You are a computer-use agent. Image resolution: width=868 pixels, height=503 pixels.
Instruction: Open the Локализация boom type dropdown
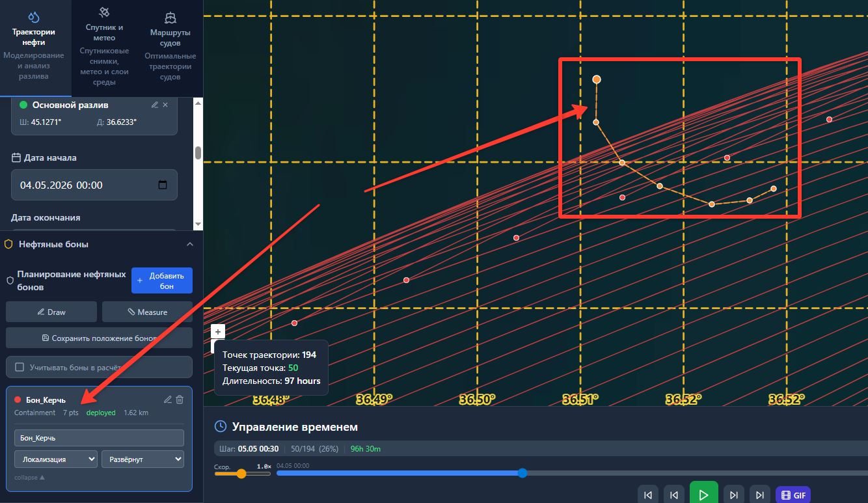pos(56,459)
